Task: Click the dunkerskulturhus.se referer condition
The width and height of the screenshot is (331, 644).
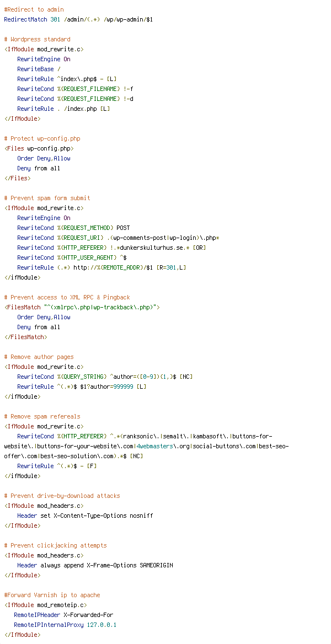Action: pos(111,248)
